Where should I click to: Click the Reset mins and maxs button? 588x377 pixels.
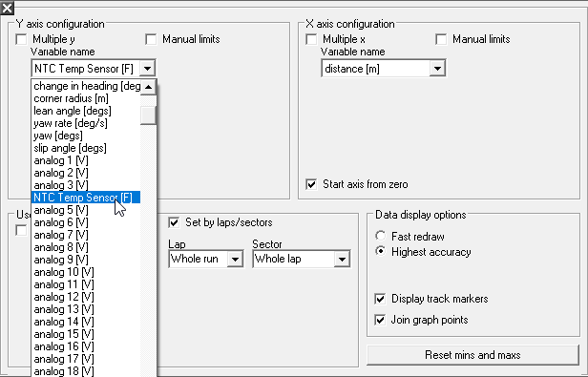pos(472,355)
